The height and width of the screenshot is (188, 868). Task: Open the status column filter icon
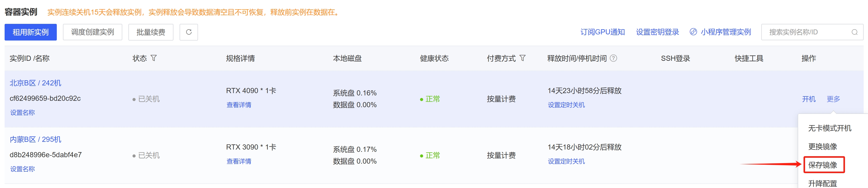154,58
